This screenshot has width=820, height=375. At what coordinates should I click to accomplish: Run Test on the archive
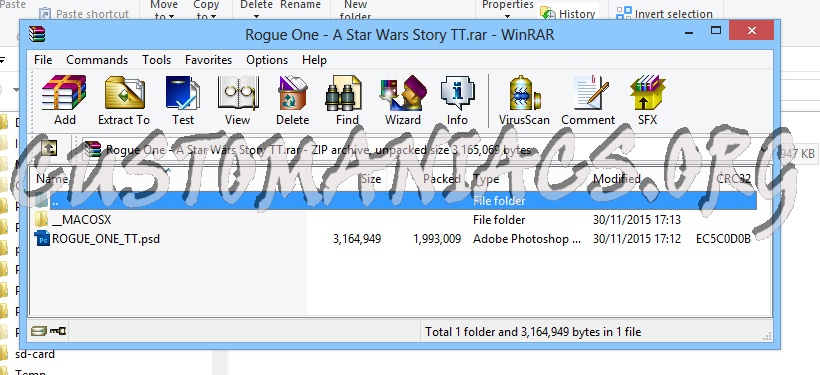tap(183, 100)
